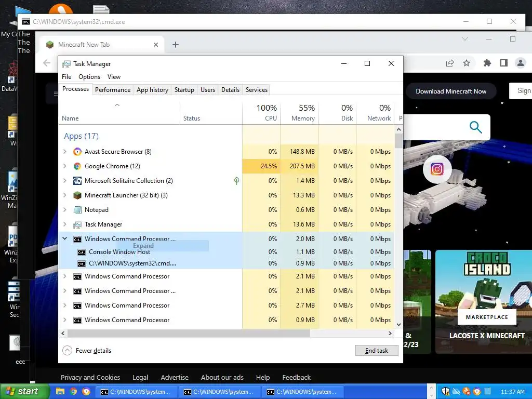Switch to the Services tab
Screen dimensions: 532x399
(x=257, y=90)
